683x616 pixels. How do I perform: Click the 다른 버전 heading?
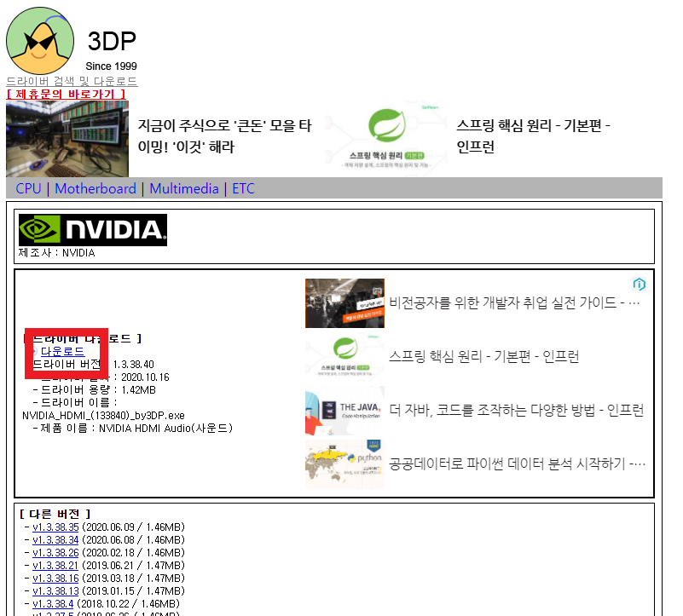tap(55, 514)
